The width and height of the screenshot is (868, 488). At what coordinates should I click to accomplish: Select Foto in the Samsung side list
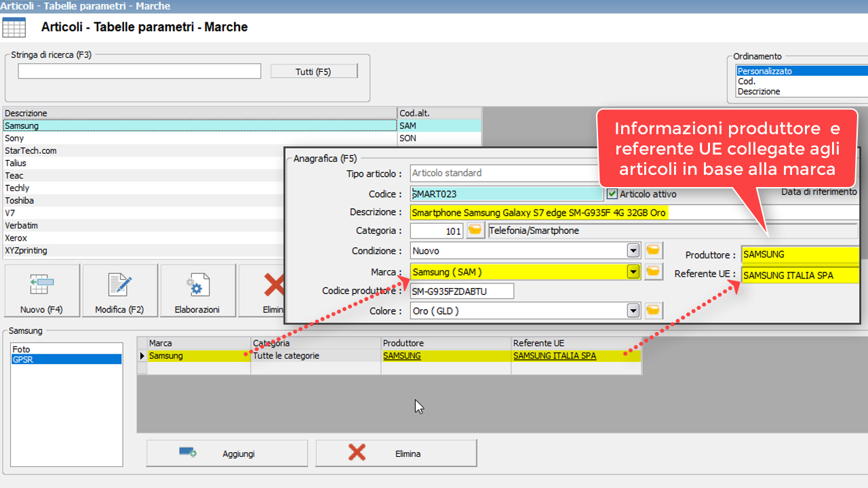(x=66, y=349)
